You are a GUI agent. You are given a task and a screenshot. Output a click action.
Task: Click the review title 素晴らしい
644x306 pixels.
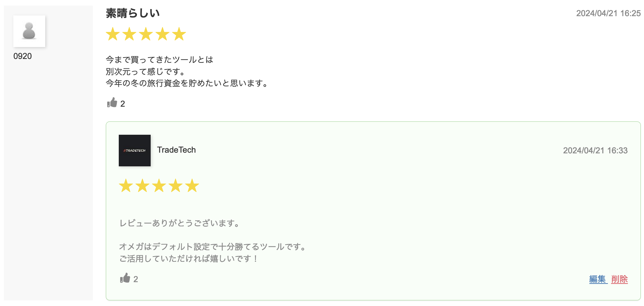133,13
